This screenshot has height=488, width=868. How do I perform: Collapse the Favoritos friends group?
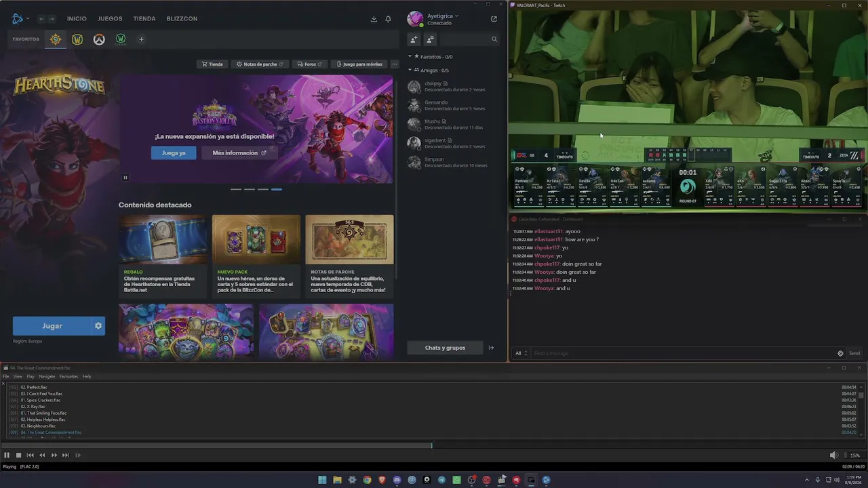410,57
